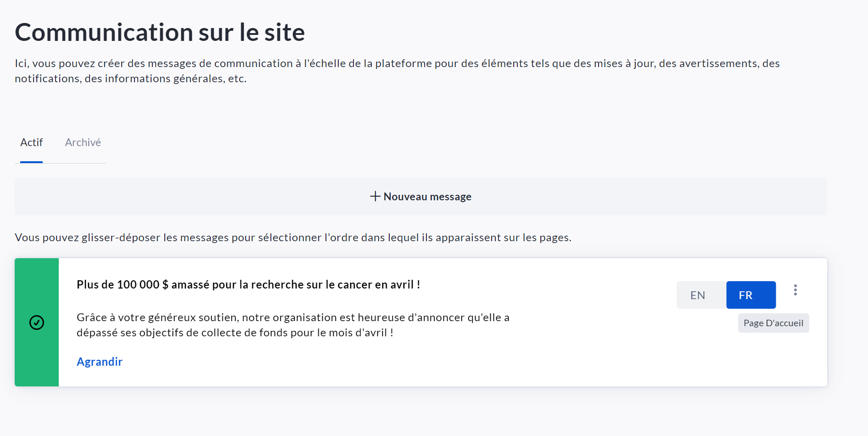Viewport: 868px width, 436px height.
Task: Open the three-dot options menu on the message
Action: [795, 290]
